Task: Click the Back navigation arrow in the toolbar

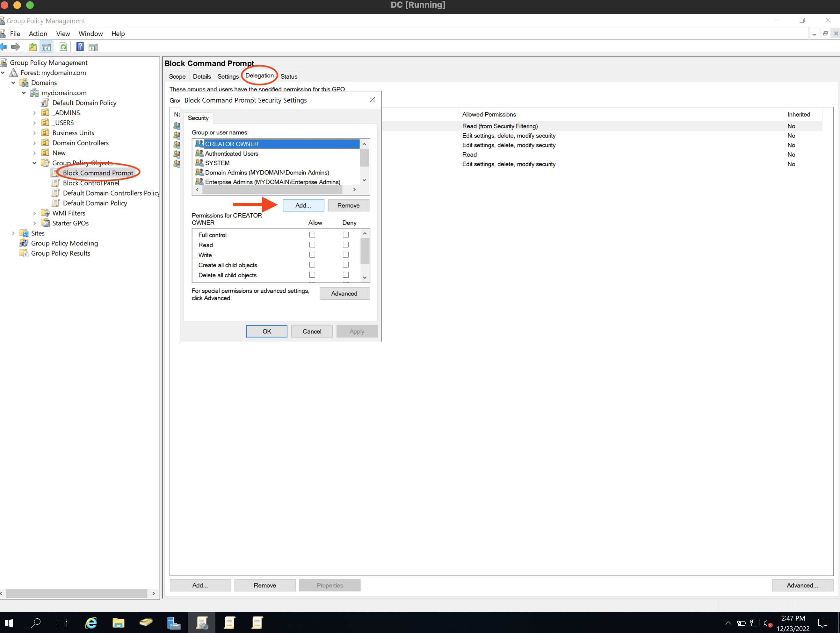Action: [x=4, y=47]
